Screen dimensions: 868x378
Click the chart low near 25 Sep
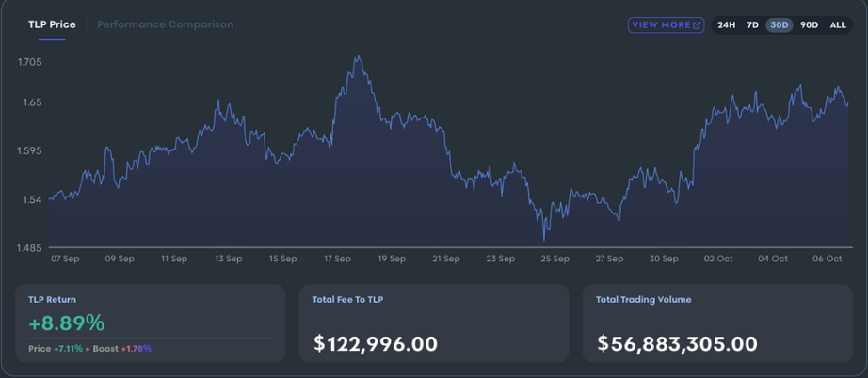(x=544, y=237)
